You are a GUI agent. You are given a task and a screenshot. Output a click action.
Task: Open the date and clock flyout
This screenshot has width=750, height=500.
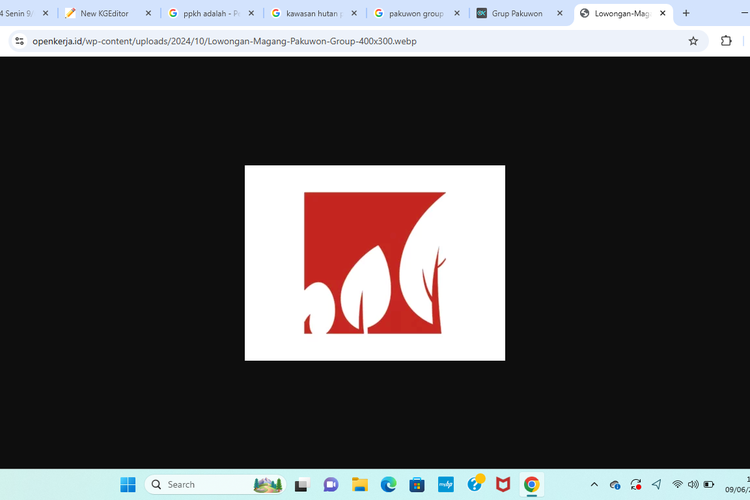[x=737, y=485]
